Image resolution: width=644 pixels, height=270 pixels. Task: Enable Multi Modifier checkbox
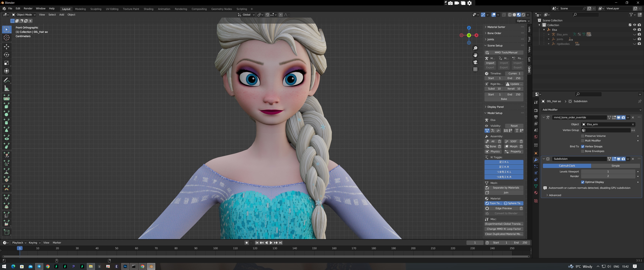[583, 141]
